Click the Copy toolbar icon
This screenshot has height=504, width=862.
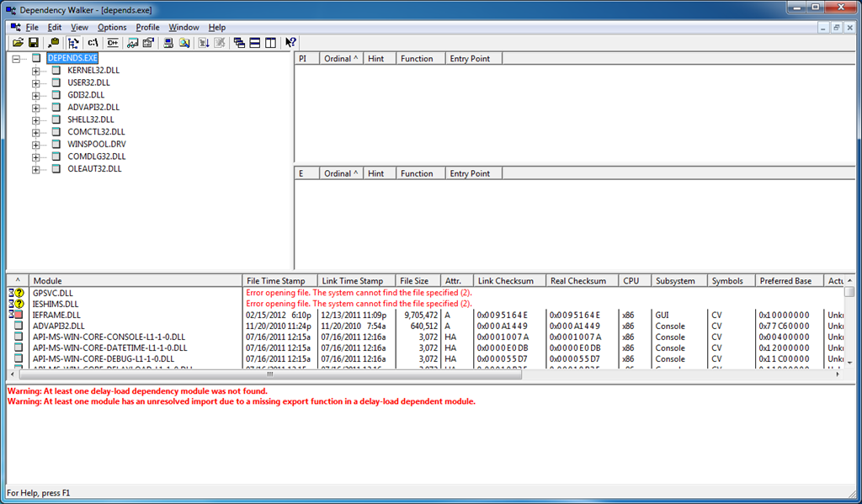click(x=54, y=43)
